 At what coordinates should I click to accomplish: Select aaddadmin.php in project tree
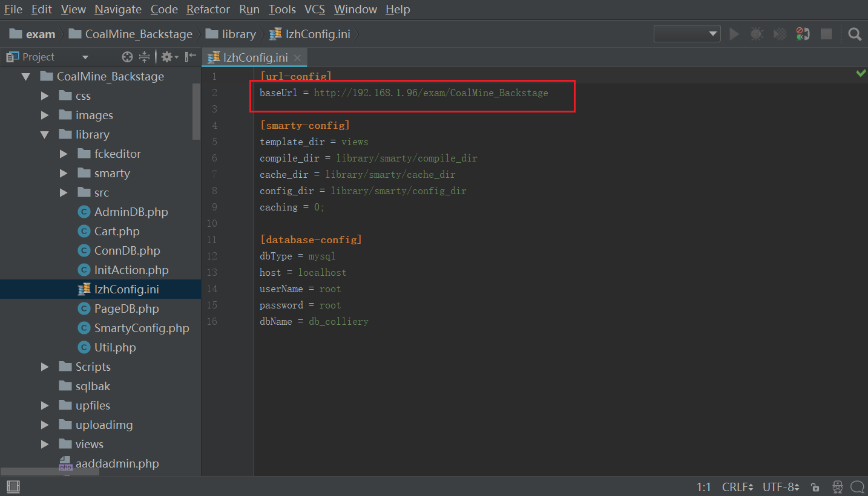(x=109, y=464)
